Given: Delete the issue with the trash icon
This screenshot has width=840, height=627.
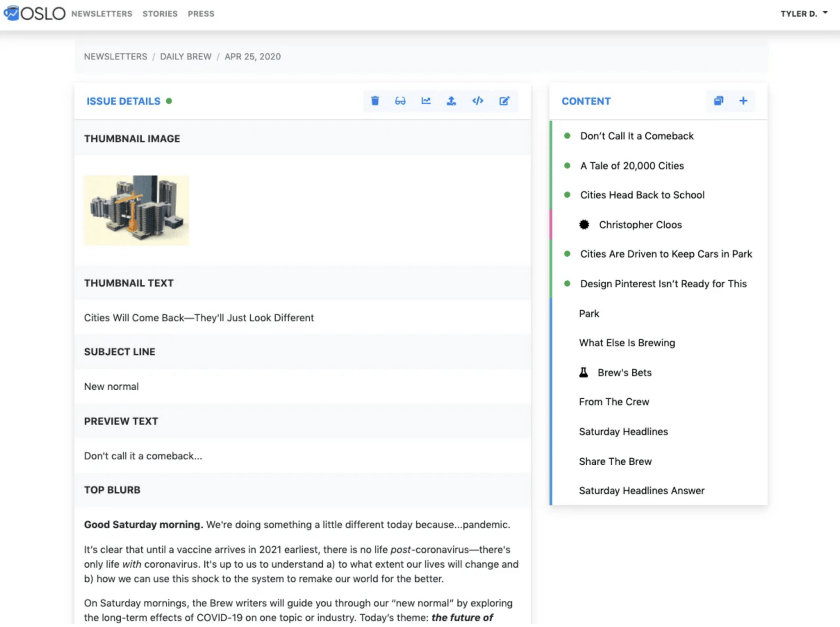Looking at the screenshot, I should 375,101.
